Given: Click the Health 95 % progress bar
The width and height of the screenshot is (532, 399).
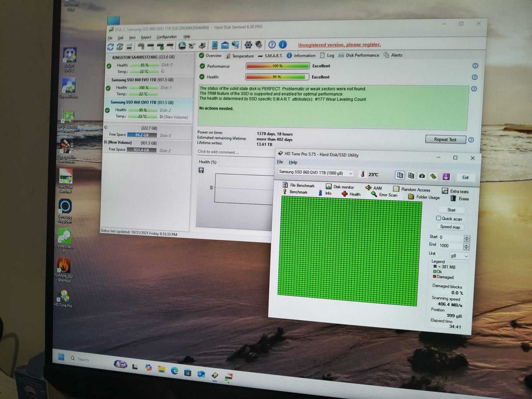Looking at the screenshot, I should pos(277,77).
